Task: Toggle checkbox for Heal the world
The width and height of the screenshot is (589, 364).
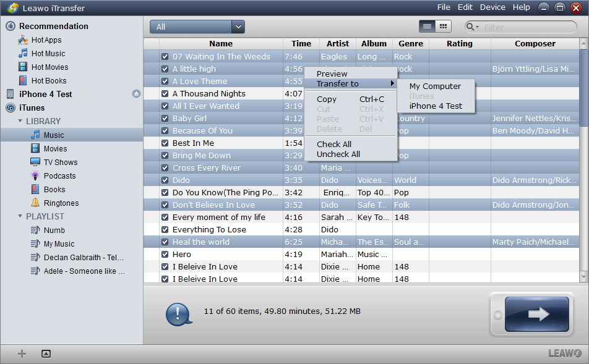Action: click(165, 242)
